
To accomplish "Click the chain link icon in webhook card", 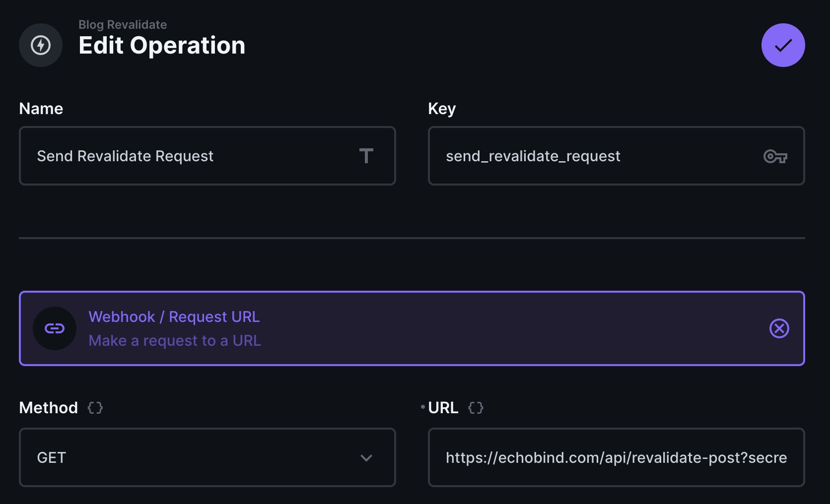I will (x=55, y=328).
